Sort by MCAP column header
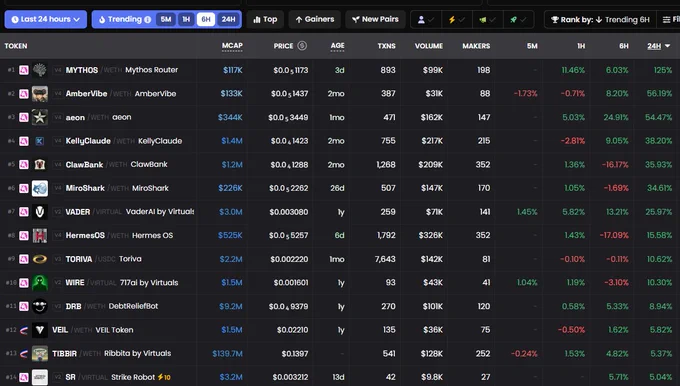 coord(232,46)
